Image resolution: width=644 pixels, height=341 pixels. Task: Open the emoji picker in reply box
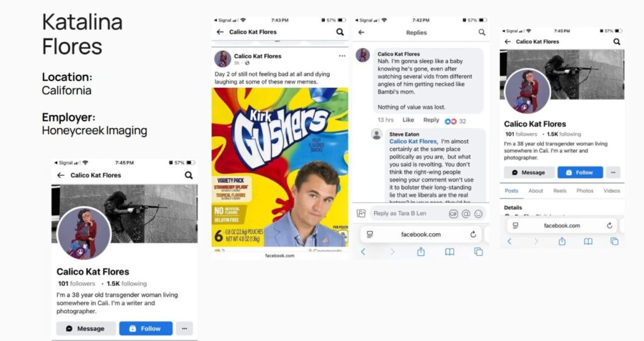tap(479, 214)
